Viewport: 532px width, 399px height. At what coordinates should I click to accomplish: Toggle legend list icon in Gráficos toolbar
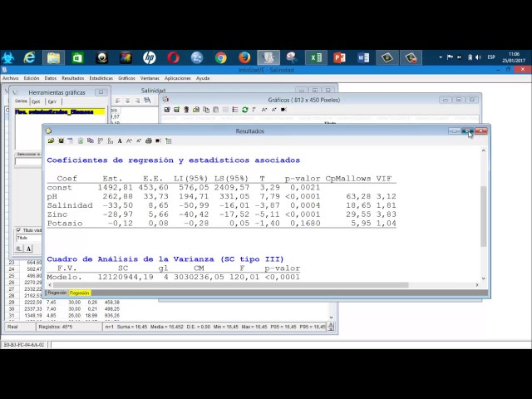[235, 110]
